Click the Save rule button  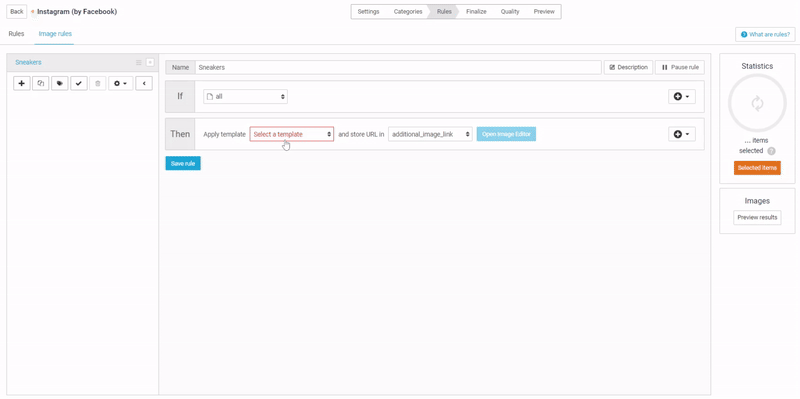point(183,163)
